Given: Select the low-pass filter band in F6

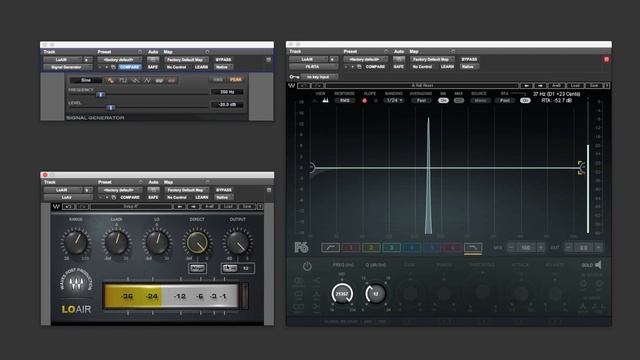Looking at the screenshot, I should (473, 247).
